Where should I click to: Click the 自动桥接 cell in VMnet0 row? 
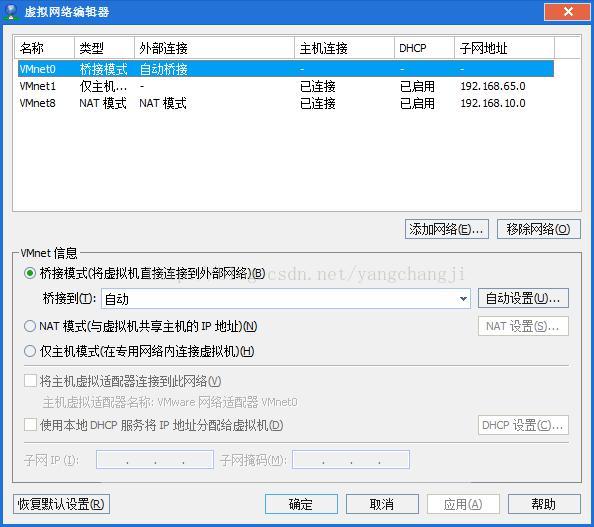pos(164,69)
